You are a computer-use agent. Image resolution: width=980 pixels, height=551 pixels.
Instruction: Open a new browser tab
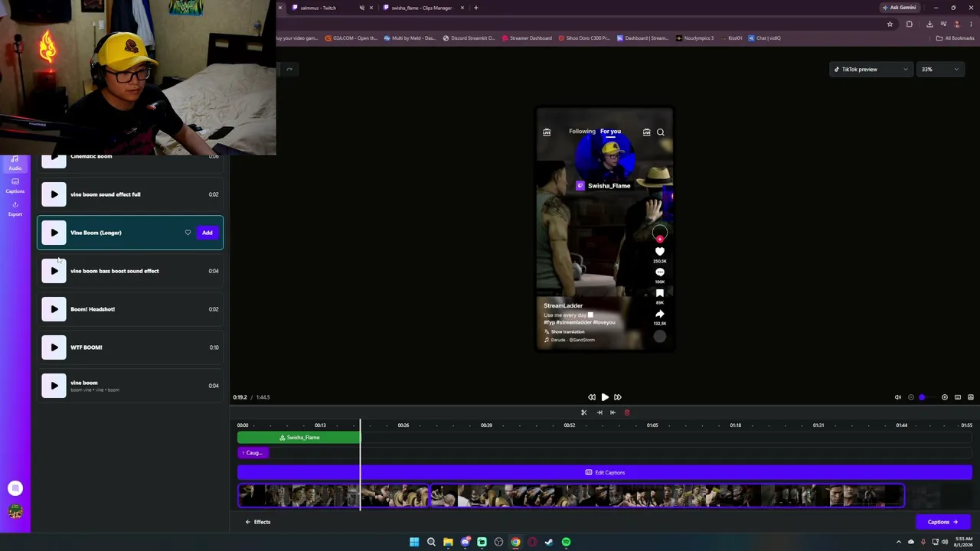tap(476, 8)
